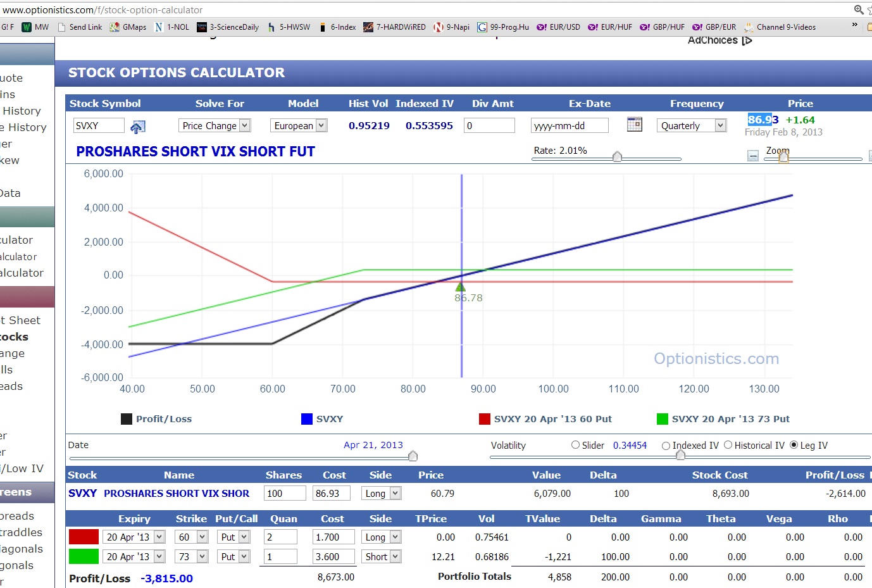
Task: Click the Date slider handle
Action: click(x=413, y=456)
